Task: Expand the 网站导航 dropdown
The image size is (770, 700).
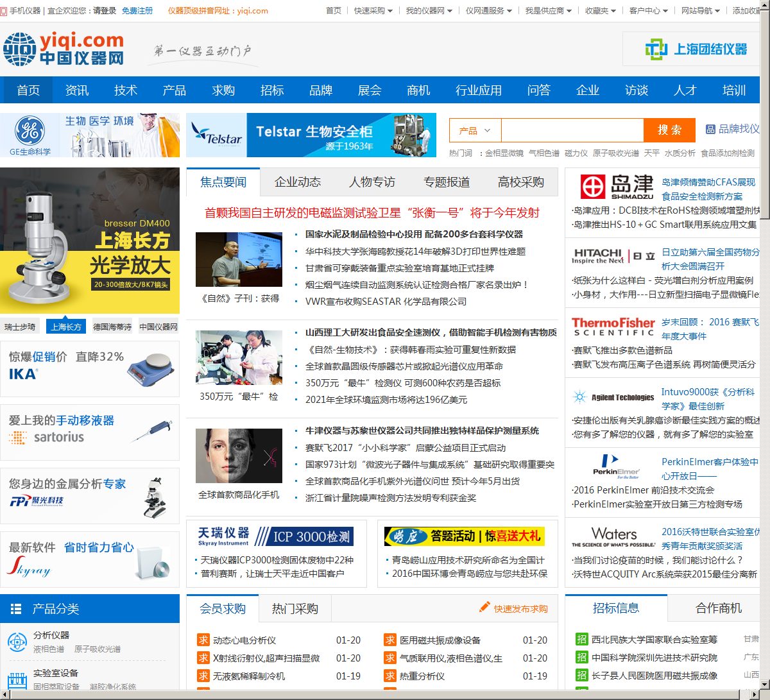Action: pyautogui.click(x=701, y=11)
